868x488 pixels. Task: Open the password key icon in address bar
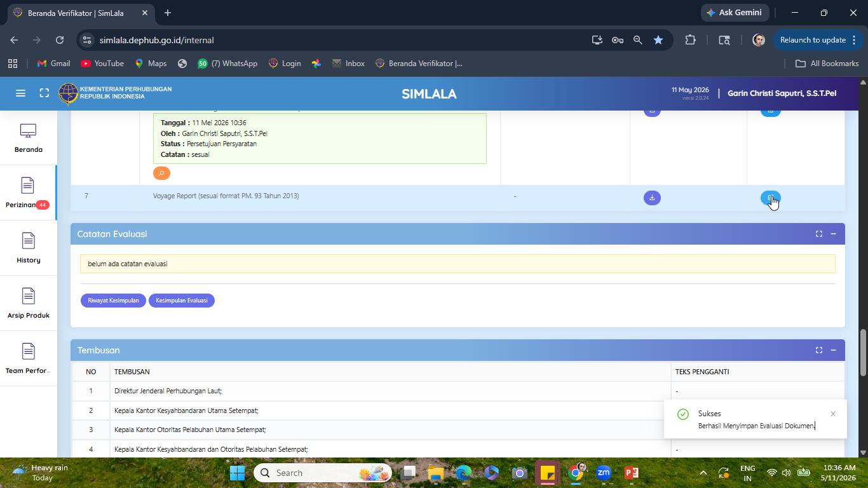(x=617, y=40)
